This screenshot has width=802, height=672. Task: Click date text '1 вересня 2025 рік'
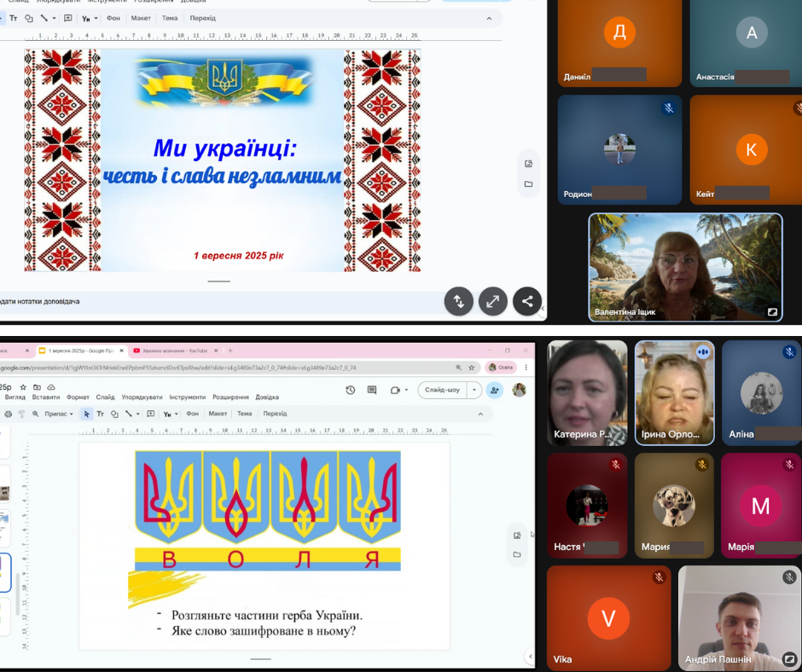coord(238,255)
